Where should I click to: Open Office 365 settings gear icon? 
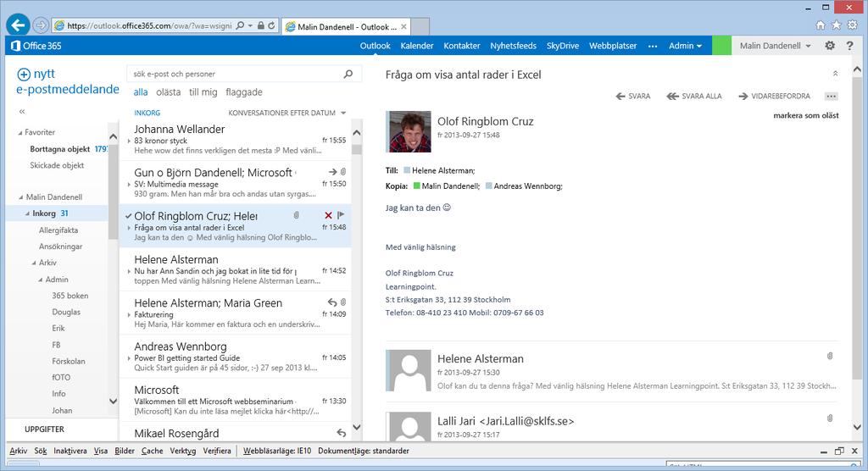point(830,46)
